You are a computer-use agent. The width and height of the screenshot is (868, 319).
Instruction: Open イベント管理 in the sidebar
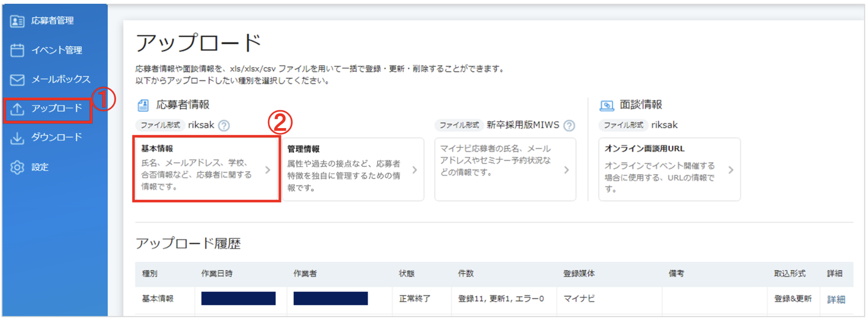click(x=57, y=50)
